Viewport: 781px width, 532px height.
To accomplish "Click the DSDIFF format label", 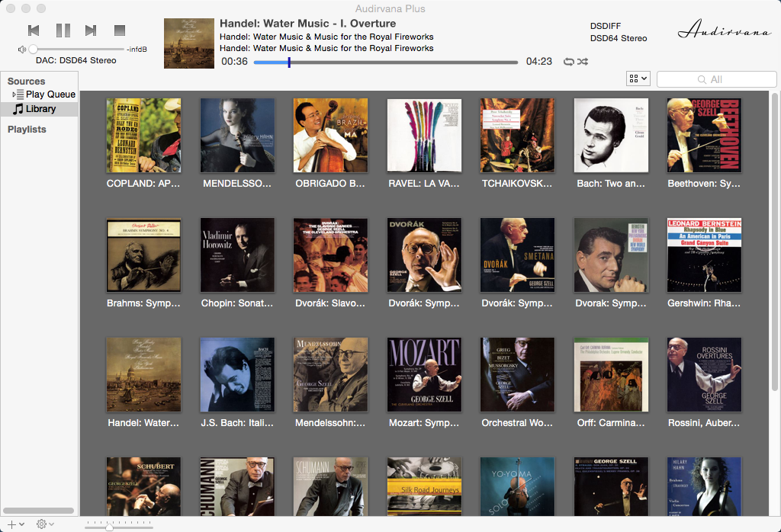I will click(x=605, y=26).
